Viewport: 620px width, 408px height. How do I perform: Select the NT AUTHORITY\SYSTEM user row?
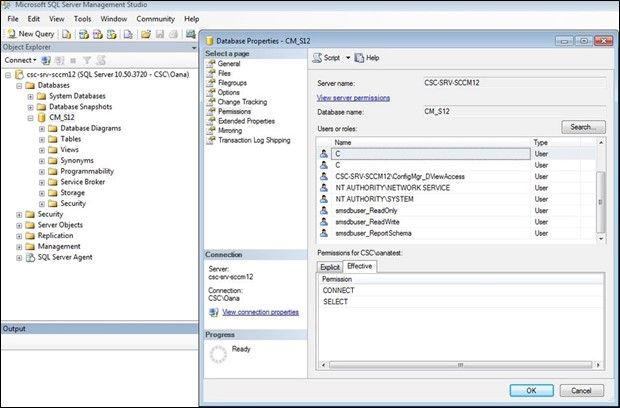coord(456,199)
